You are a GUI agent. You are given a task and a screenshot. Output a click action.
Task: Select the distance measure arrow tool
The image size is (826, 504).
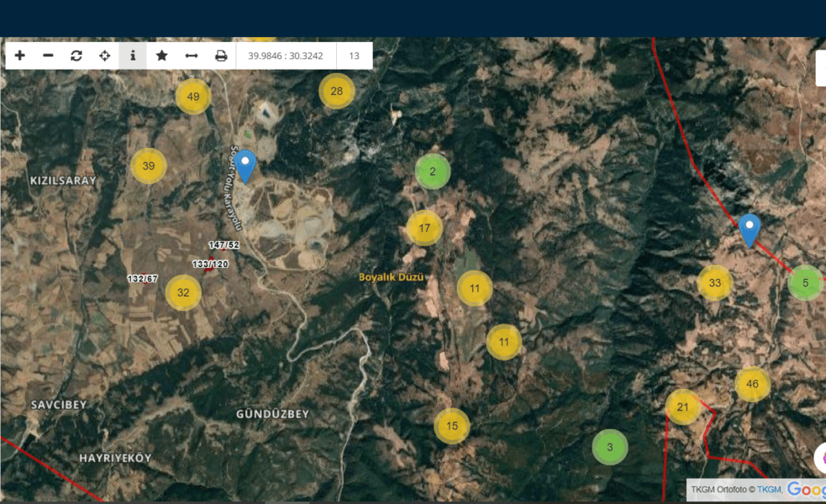click(192, 55)
